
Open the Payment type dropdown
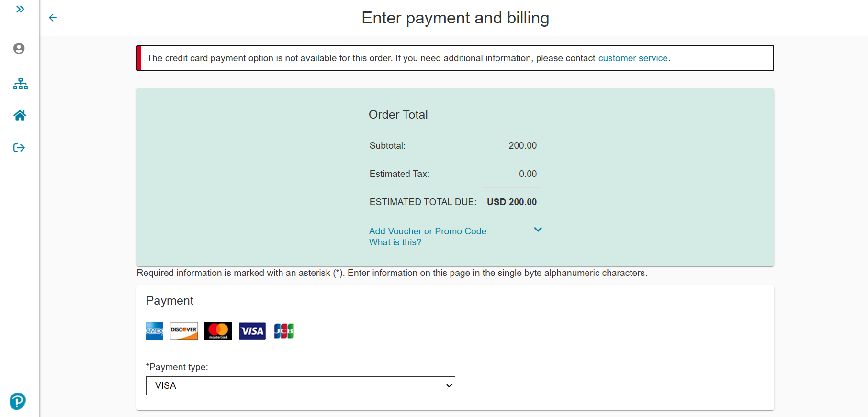tap(300, 385)
